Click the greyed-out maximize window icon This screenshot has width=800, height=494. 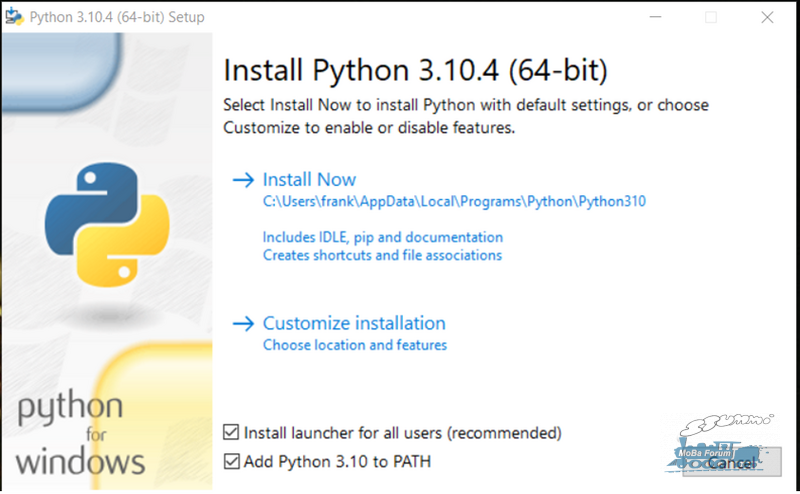pyautogui.click(x=711, y=17)
